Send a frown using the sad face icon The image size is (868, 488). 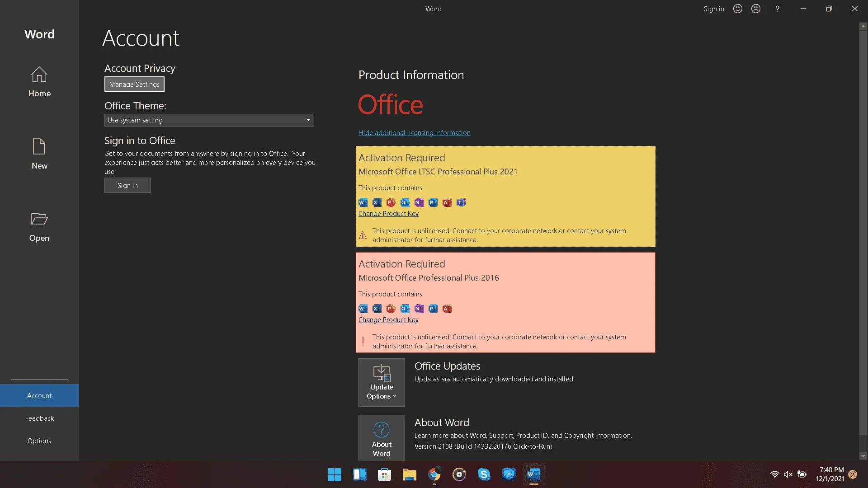756,9
